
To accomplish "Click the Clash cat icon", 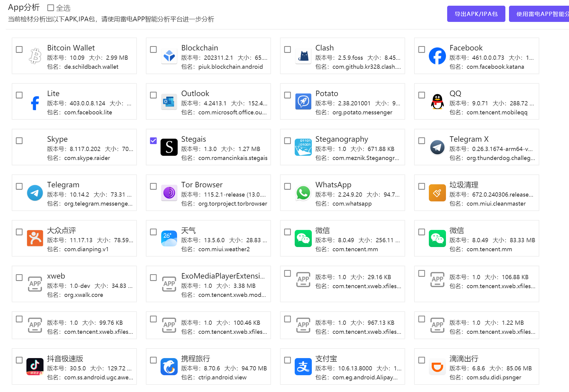I will pyautogui.click(x=303, y=56).
